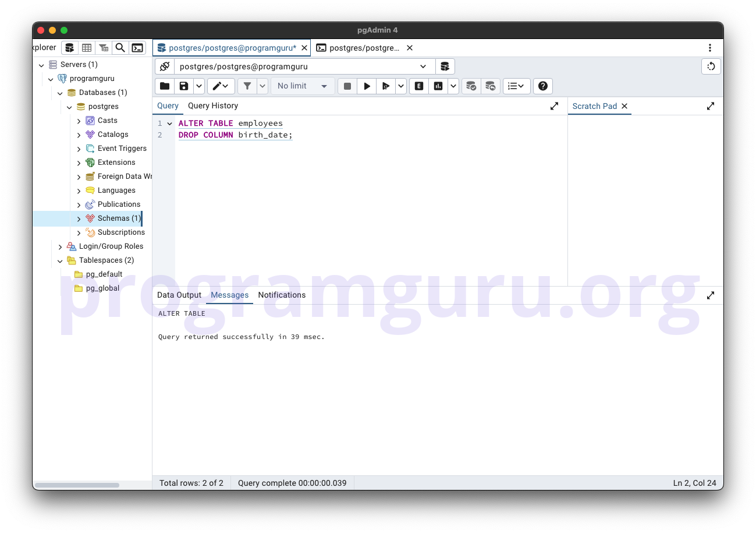The width and height of the screenshot is (756, 533).
Task: Open the No limit rows dropdown
Action: [x=303, y=86]
